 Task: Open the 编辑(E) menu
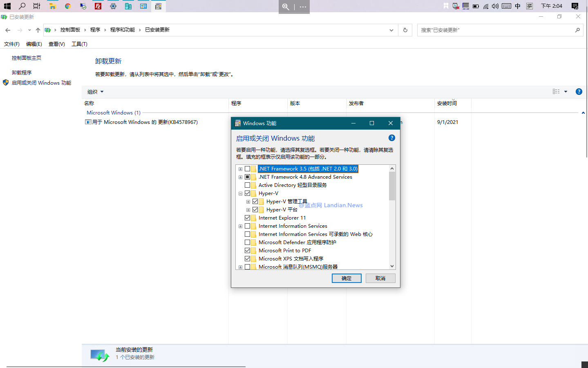tap(34, 44)
